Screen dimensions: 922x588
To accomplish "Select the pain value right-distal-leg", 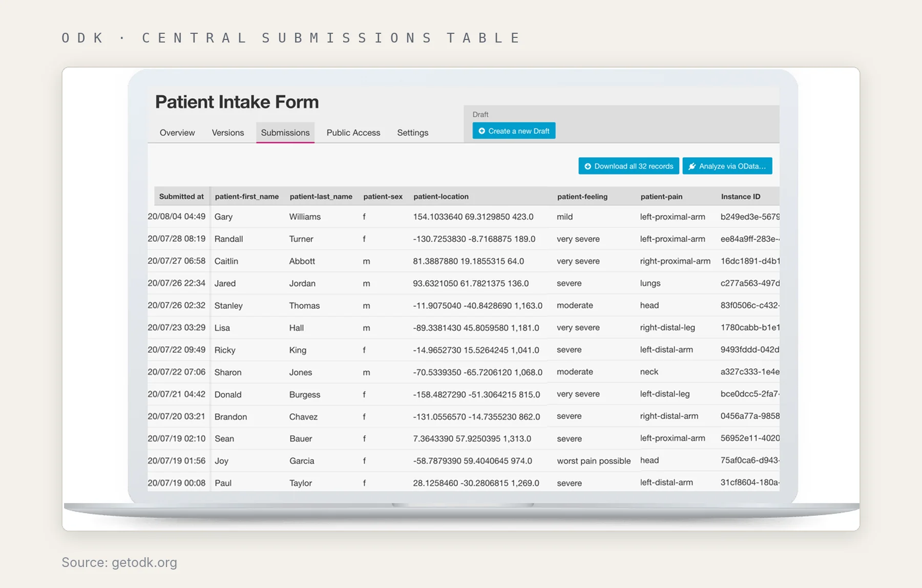I will tap(667, 328).
